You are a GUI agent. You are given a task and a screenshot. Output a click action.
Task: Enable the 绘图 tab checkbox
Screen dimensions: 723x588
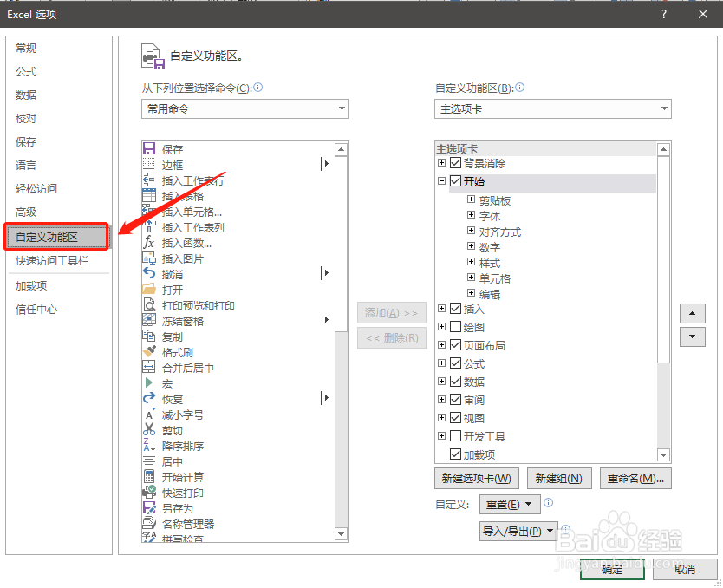click(x=456, y=327)
